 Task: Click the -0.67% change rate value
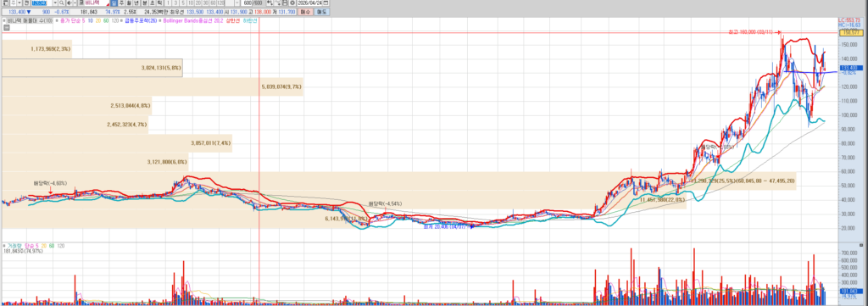(61, 12)
